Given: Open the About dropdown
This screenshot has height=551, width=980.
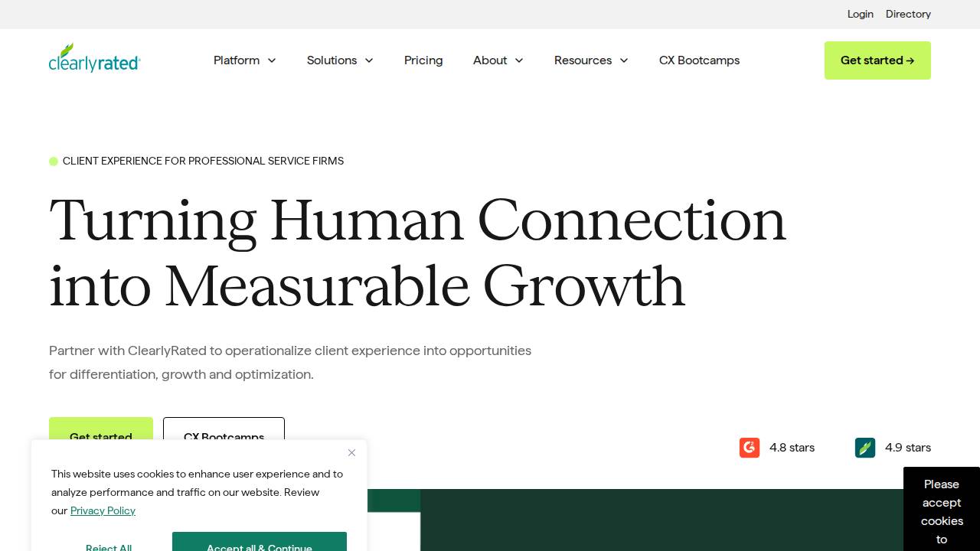Looking at the screenshot, I should click(x=498, y=60).
